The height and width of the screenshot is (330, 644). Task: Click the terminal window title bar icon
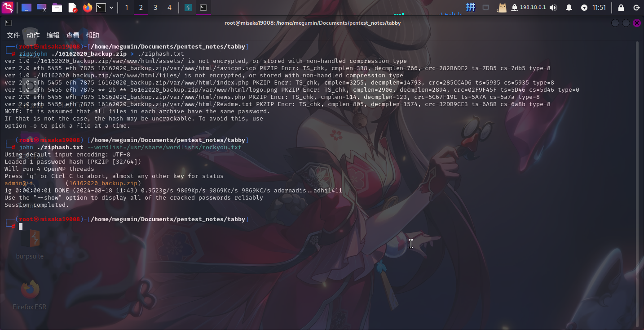click(x=8, y=23)
